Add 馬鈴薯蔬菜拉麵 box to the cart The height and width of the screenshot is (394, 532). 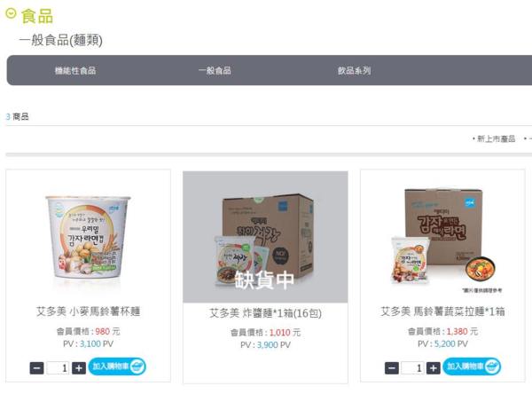(472, 366)
